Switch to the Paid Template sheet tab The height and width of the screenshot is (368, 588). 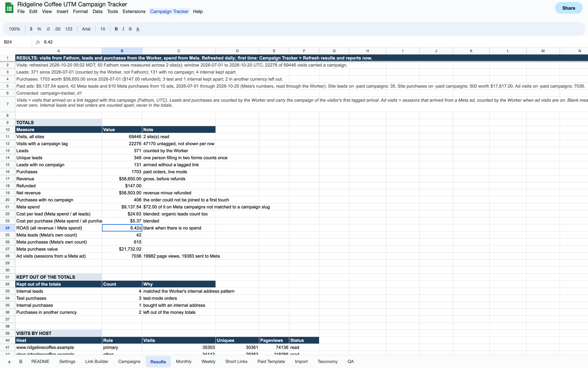pos(271,362)
